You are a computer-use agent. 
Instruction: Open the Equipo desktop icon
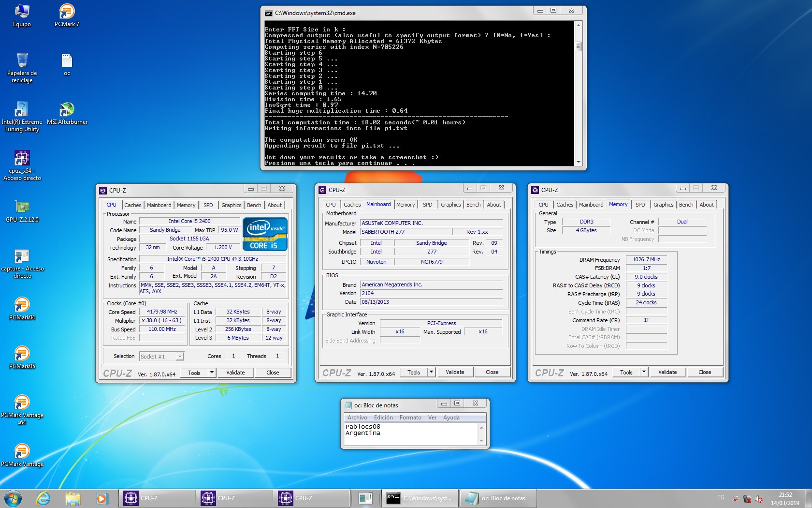tap(22, 15)
